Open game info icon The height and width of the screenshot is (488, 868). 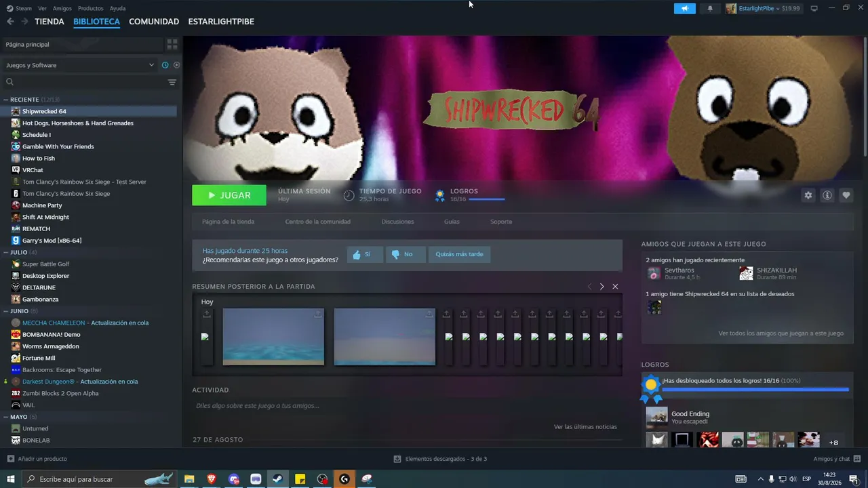coord(827,195)
